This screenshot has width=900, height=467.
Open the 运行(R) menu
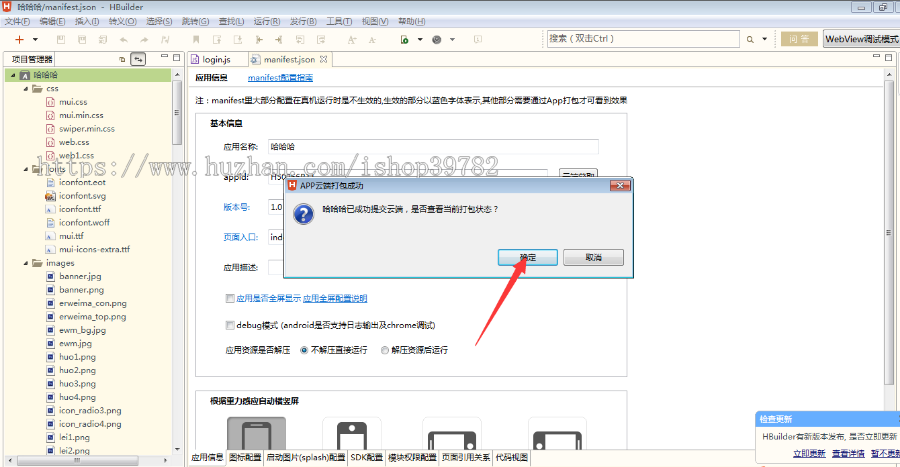point(267,21)
